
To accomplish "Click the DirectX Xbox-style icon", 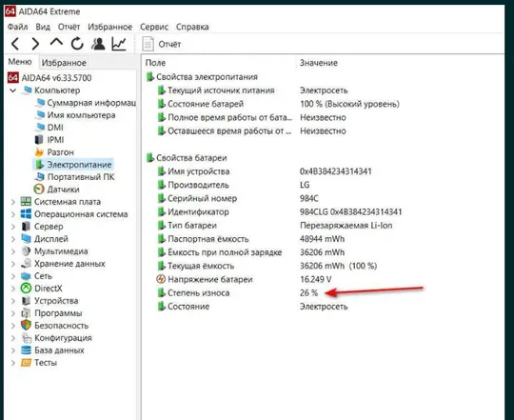I will pyautogui.click(x=26, y=289).
